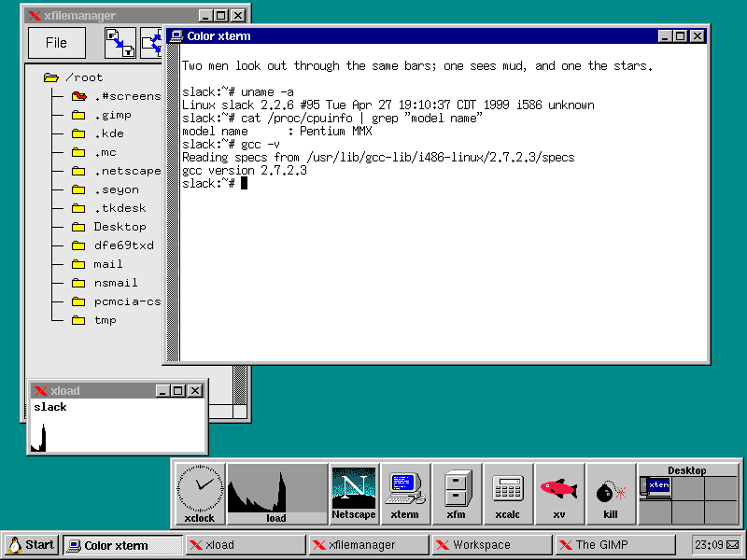Switch to The GIMP taskbar button
Viewport: 747px width, 560px height.
click(x=618, y=545)
